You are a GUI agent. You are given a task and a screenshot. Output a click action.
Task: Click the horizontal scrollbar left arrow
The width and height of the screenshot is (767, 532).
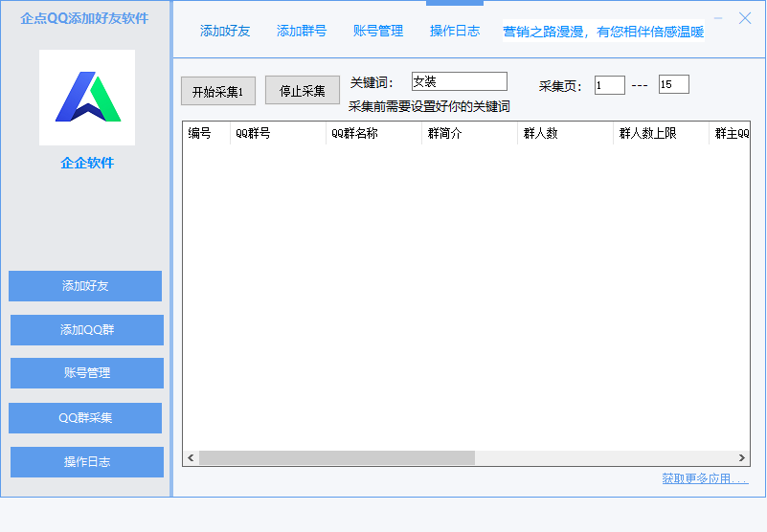(191, 457)
